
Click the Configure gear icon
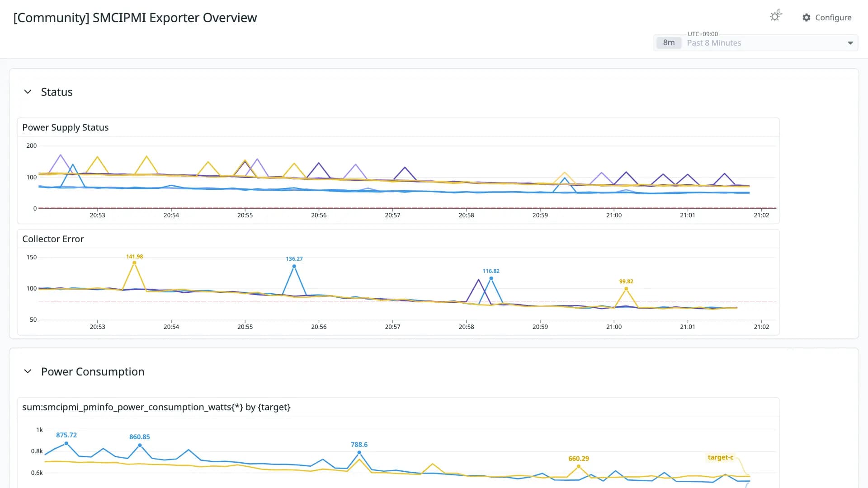pyautogui.click(x=807, y=18)
